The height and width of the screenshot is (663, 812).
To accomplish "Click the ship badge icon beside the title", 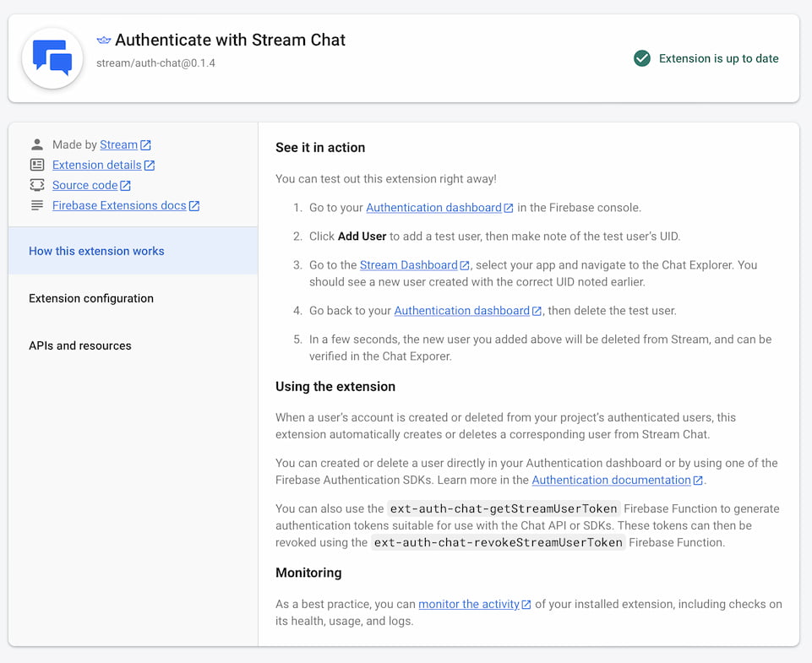I will 104,40.
